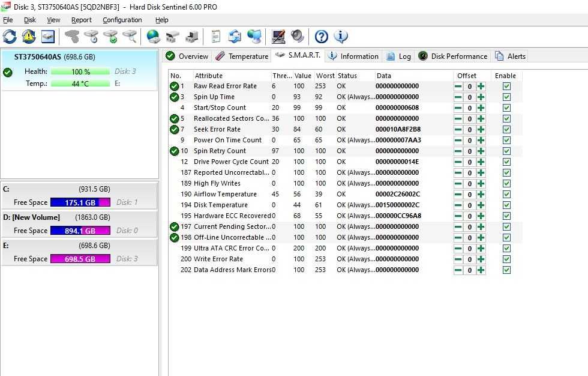Click green check icon of Reallocated Sectors row

(174, 118)
